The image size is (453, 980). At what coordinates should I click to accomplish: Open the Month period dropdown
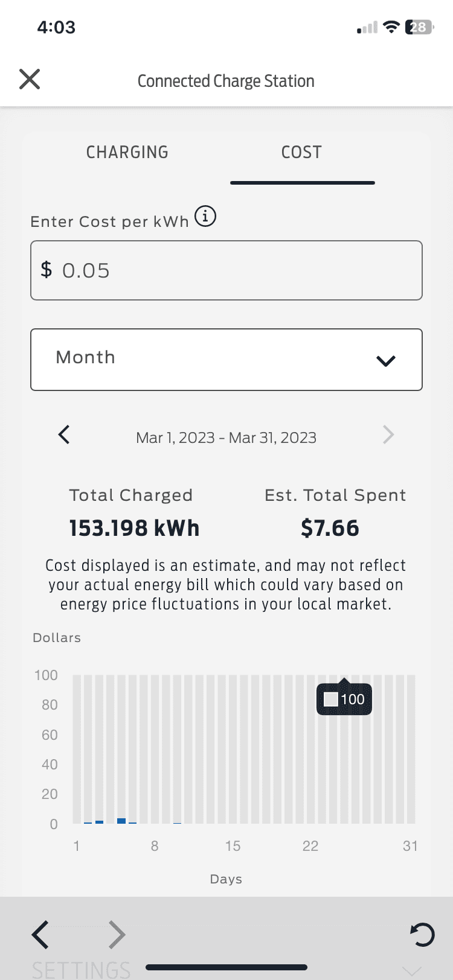tap(226, 360)
